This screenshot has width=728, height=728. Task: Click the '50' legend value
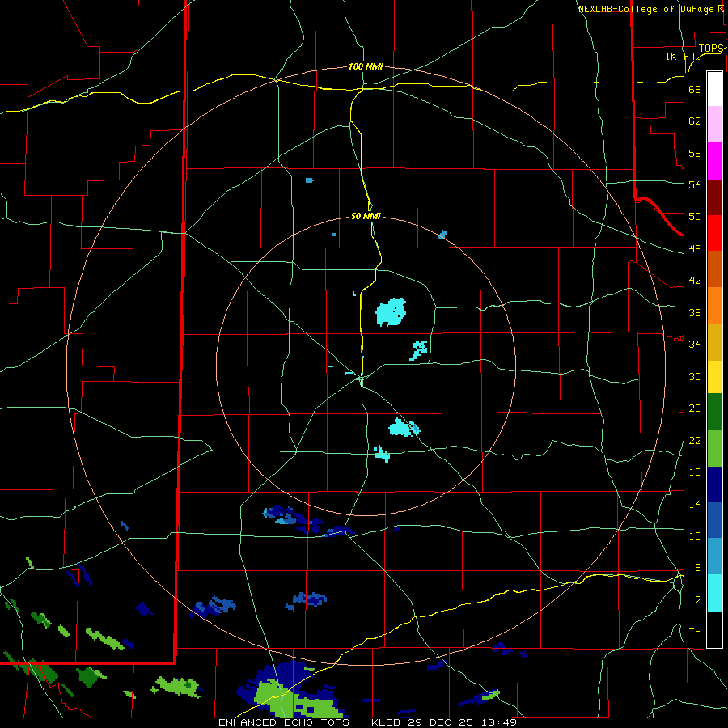click(695, 216)
